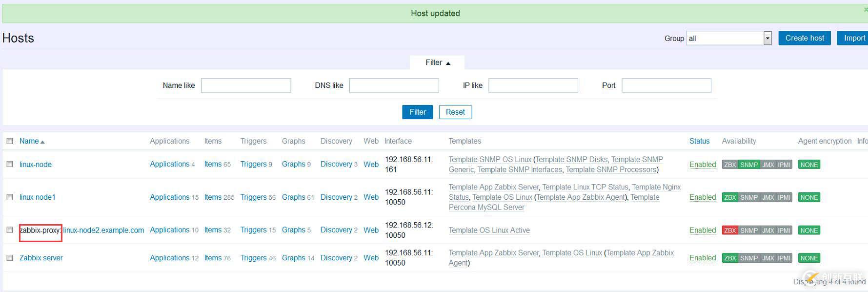Click the ZBX availability badge for linux-node
This screenshot has width=868, height=292.
tap(730, 165)
